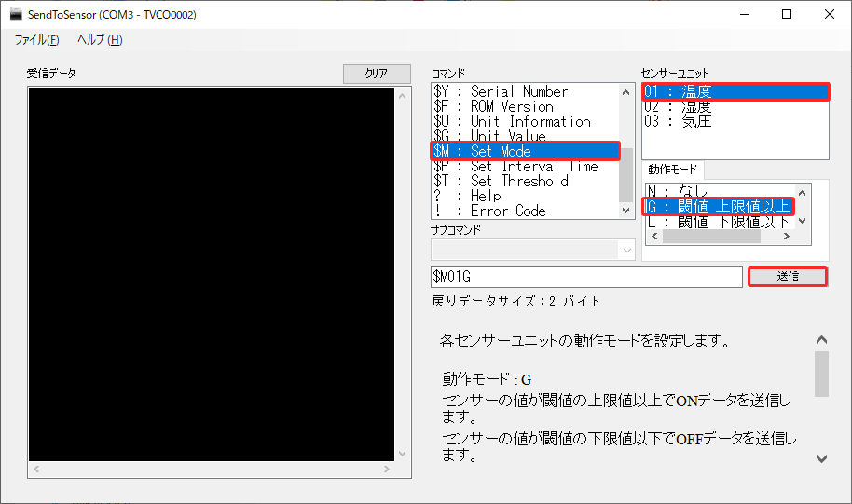Select '$P : Set Interval Time' command
852x504 pixels.
(526, 166)
